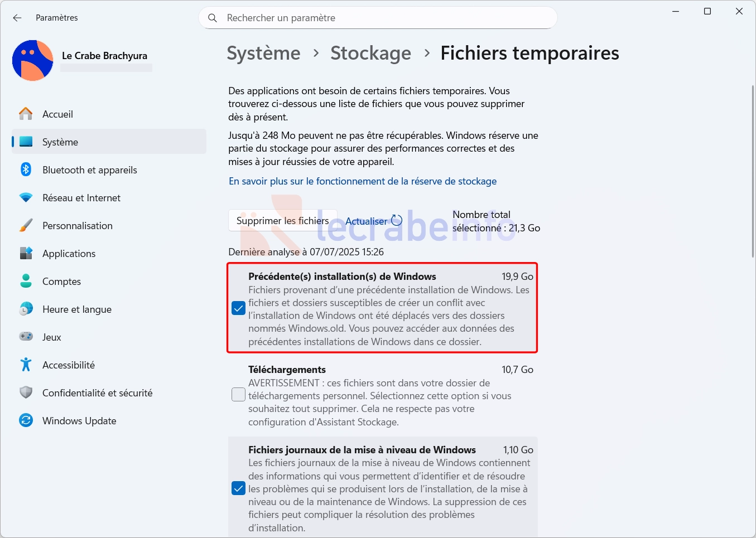Uncheck Fichiers journaux de la mise à niveau
This screenshot has height=538, width=756.
[x=238, y=488]
